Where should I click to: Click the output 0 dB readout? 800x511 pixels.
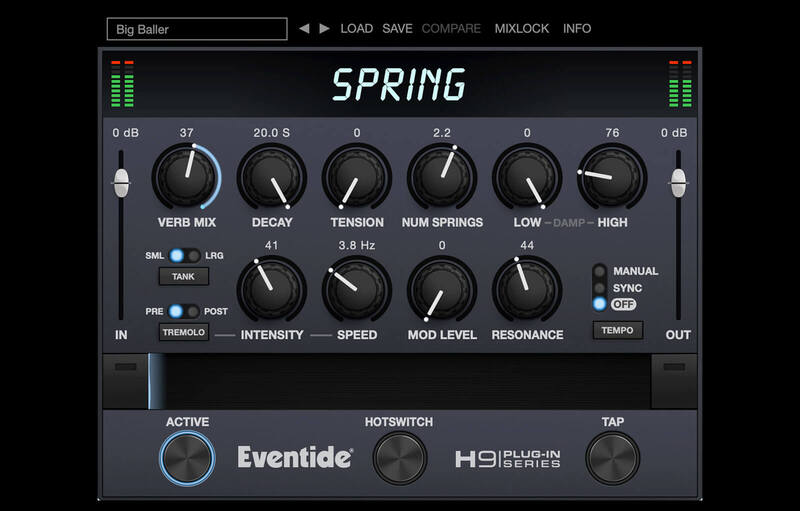674,133
